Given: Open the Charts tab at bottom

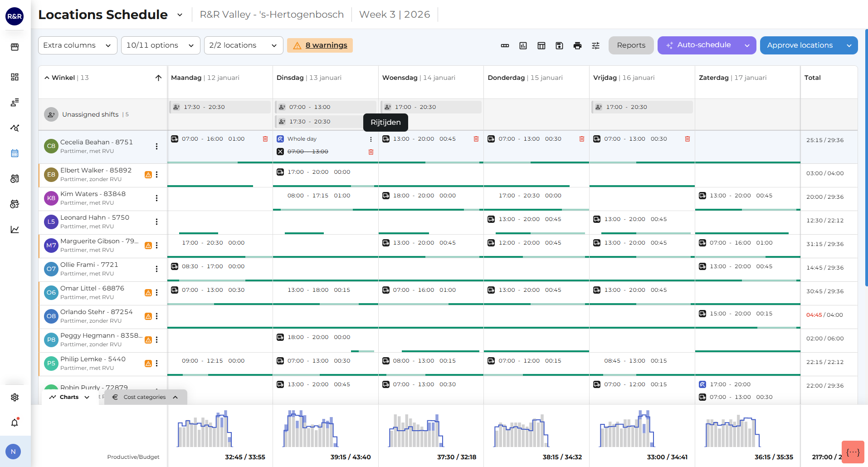Looking at the screenshot, I should click(70, 397).
